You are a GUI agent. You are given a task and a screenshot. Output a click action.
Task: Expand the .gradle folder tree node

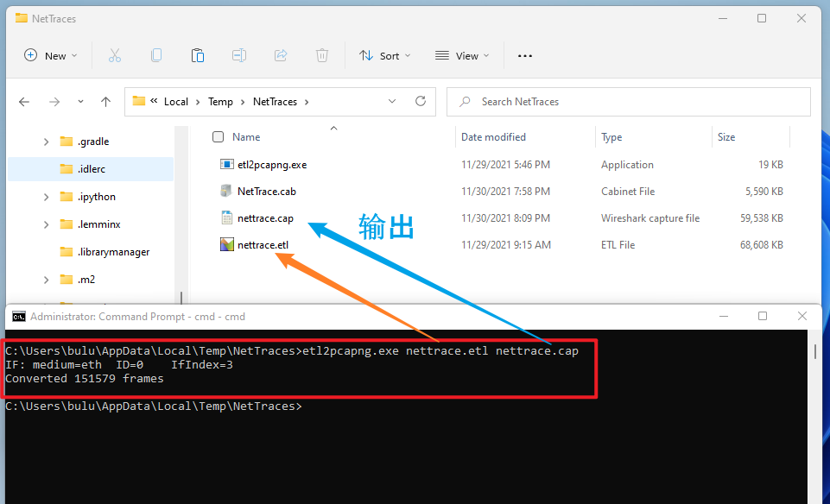click(x=47, y=142)
